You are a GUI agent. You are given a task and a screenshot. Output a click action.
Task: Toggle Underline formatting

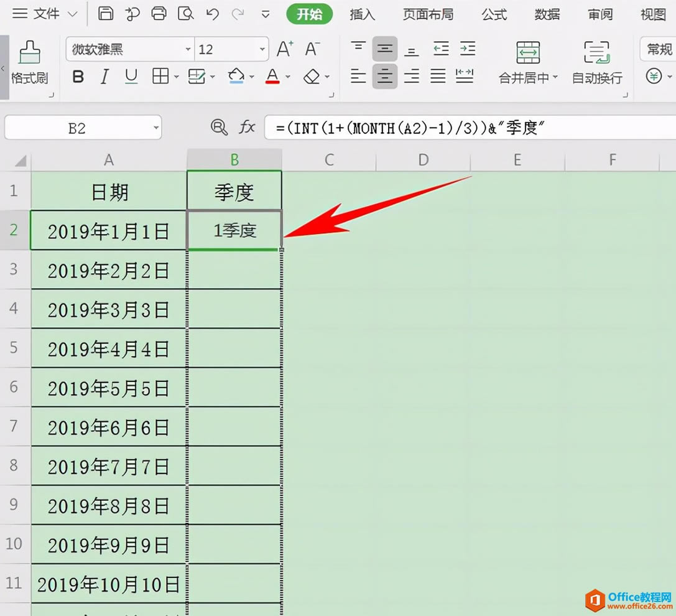coord(131,77)
